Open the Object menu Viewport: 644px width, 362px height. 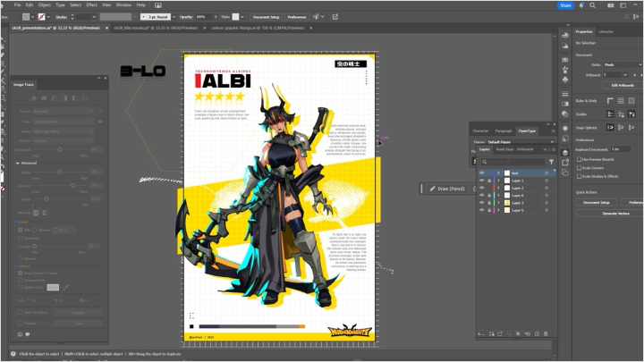click(x=45, y=5)
